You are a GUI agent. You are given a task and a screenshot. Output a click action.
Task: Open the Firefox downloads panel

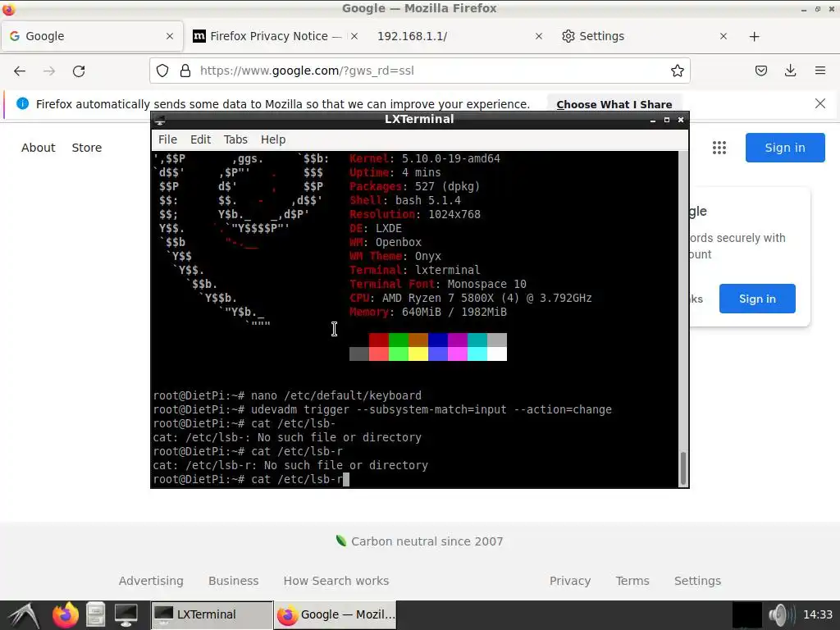point(790,71)
